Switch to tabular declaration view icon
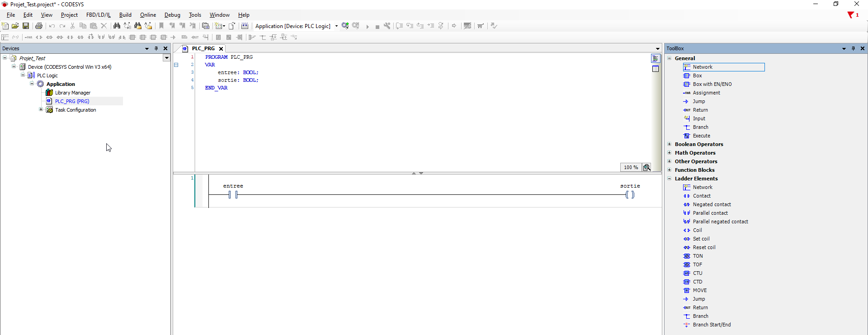The image size is (868, 335). pyautogui.click(x=656, y=69)
